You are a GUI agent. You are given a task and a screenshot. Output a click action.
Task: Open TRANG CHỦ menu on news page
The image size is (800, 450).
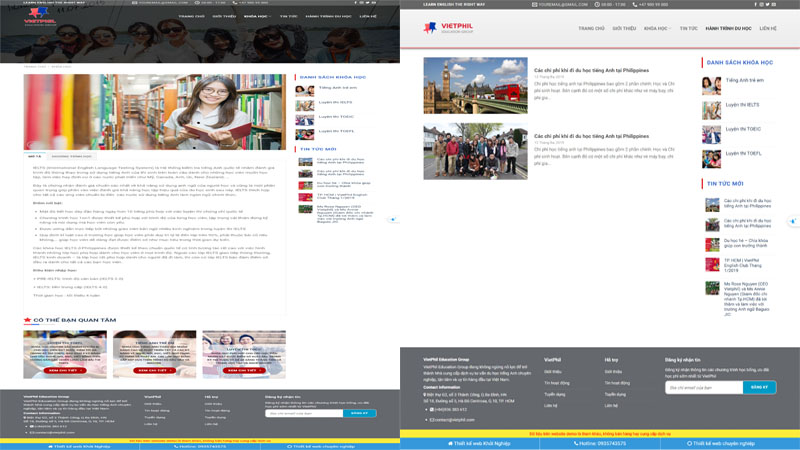point(591,29)
